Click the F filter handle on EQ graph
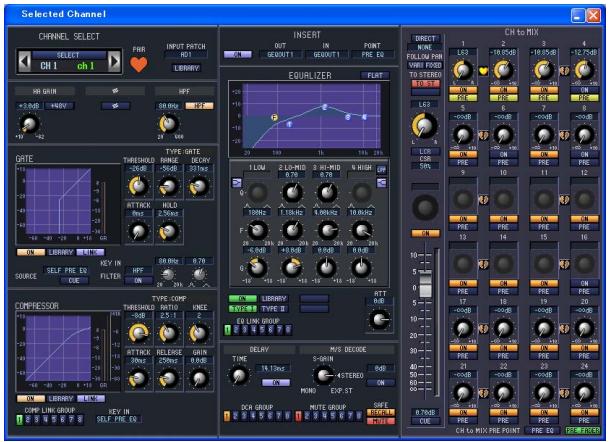The image size is (609, 442). 274,117
